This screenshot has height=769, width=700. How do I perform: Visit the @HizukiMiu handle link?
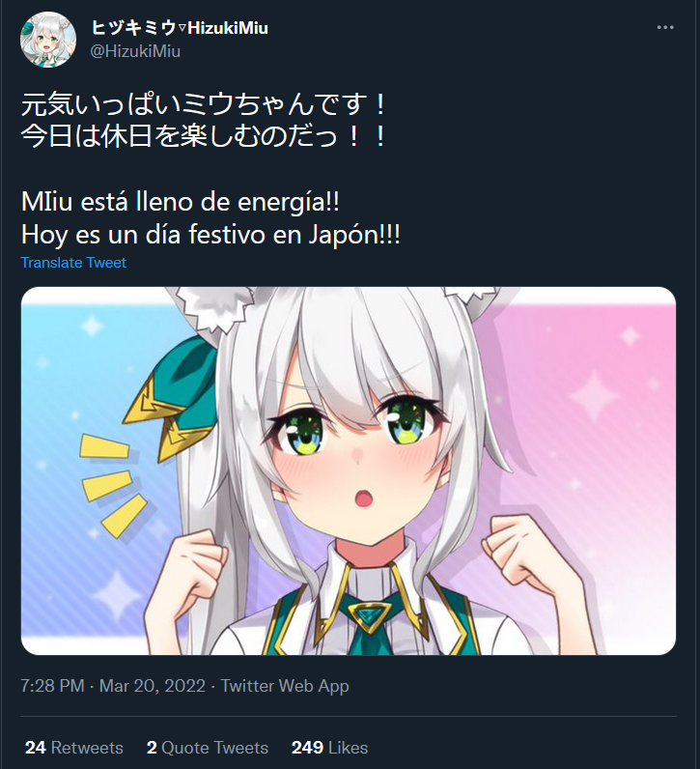[x=135, y=51]
